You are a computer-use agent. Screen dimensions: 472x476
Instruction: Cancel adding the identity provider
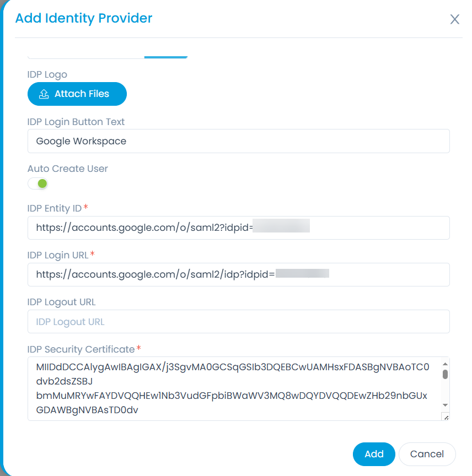click(x=427, y=454)
